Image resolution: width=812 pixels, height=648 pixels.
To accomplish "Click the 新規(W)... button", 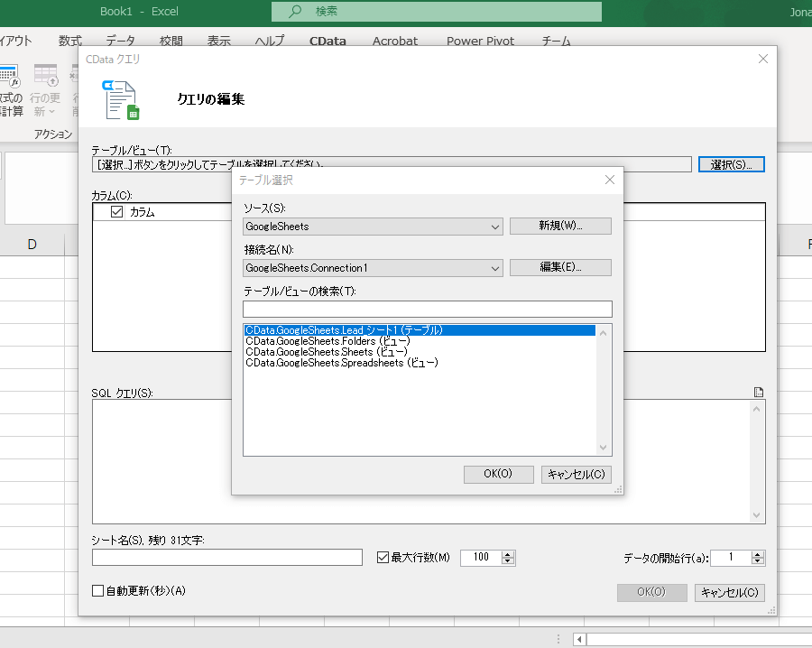I will coord(560,226).
